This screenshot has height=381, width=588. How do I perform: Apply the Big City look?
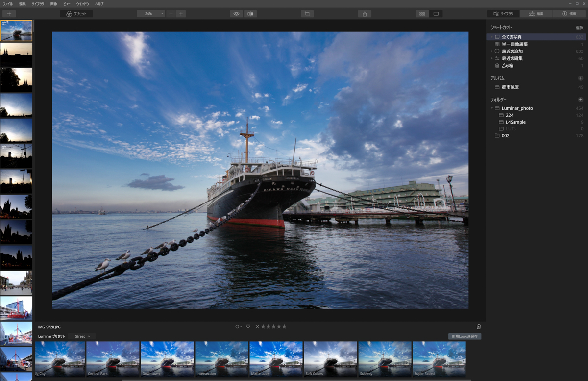(x=59, y=359)
